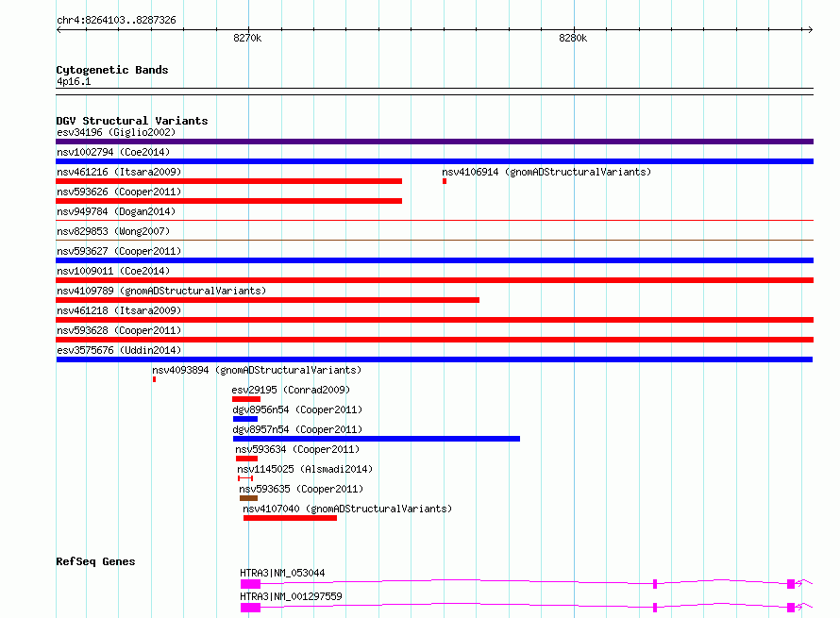Open nsv4109789 gnomAD variant label
Image resolution: width=840 pixels, height=618 pixels.
point(161,291)
